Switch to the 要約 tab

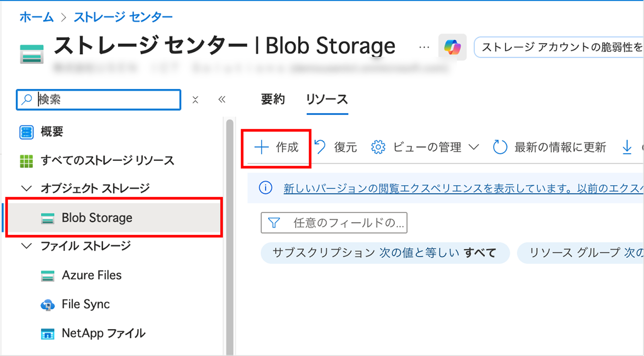pos(272,99)
